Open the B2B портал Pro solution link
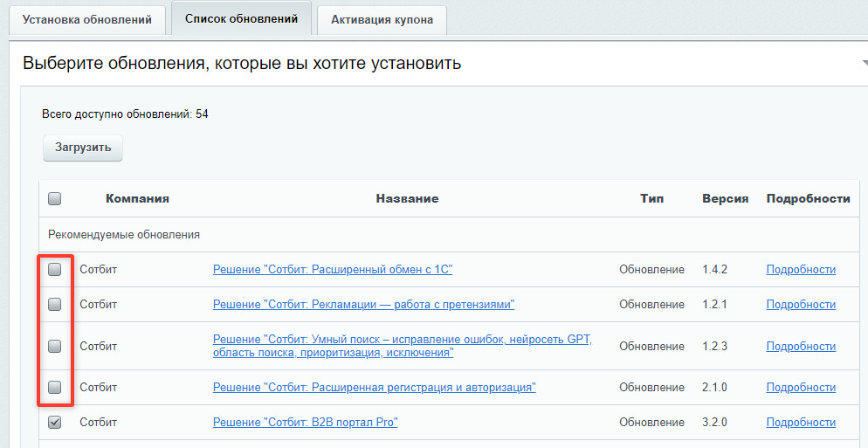The height and width of the screenshot is (448, 868). pyautogui.click(x=306, y=422)
